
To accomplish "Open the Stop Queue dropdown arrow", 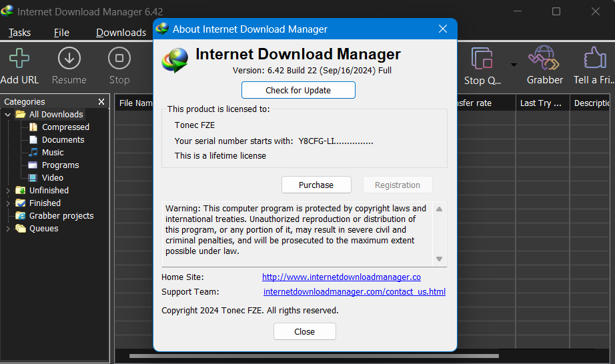I will pos(514,65).
